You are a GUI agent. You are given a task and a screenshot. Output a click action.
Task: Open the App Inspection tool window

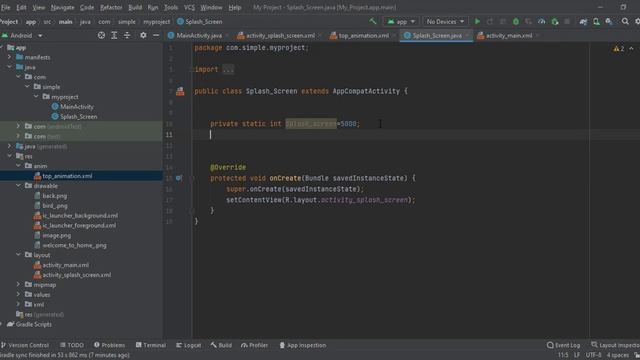tap(302, 345)
